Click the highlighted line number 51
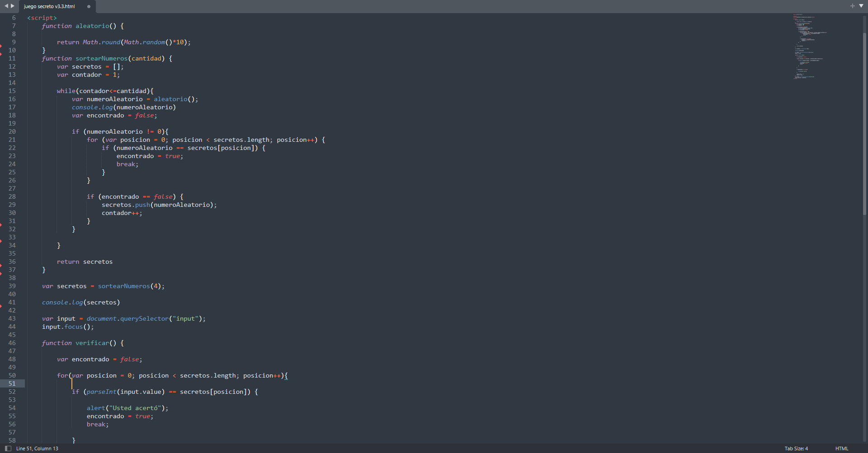Image resolution: width=868 pixels, height=453 pixels. pyautogui.click(x=12, y=383)
